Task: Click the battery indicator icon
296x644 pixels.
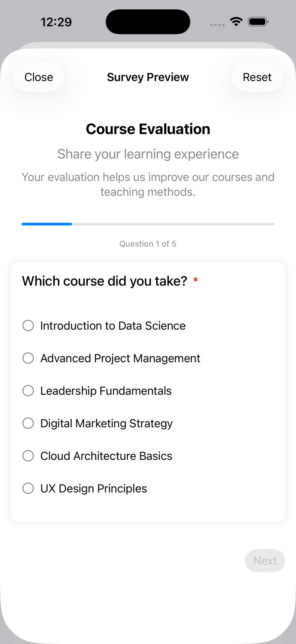Action: [258, 22]
